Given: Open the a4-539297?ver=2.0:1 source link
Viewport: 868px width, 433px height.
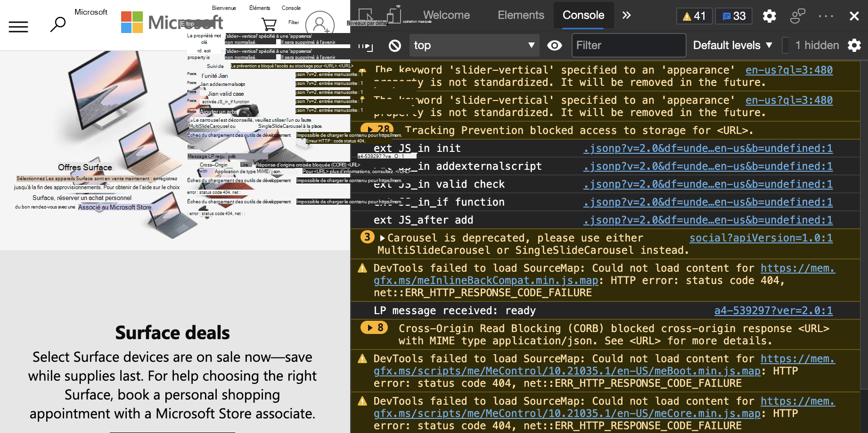Looking at the screenshot, I should (x=773, y=311).
